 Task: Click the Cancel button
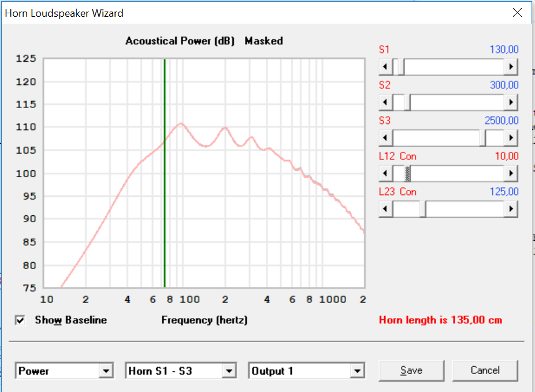pyautogui.click(x=485, y=371)
